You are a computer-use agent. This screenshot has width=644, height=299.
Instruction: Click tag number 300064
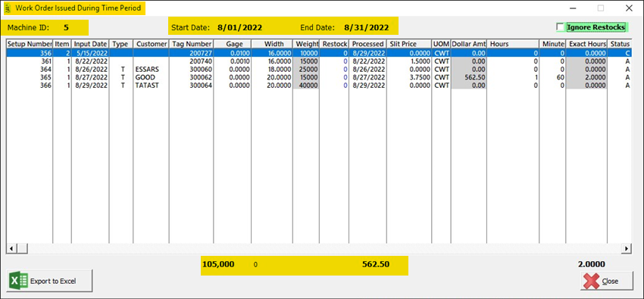[x=192, y=86]
